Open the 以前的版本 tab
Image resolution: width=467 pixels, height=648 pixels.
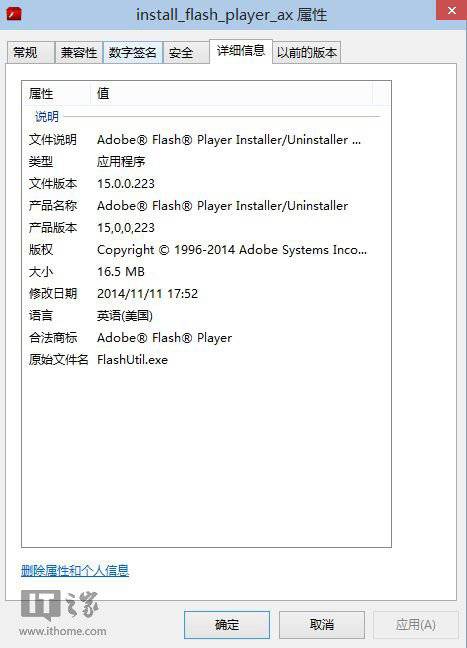point(307,52)
